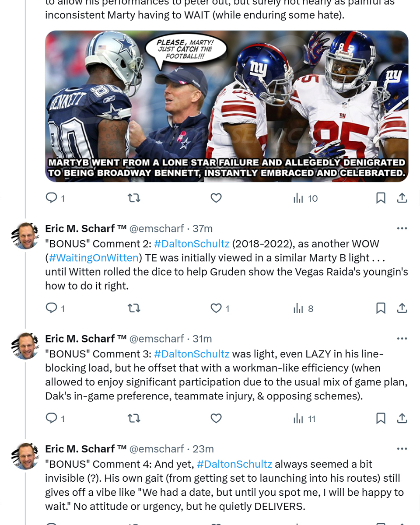Share the football meme image tweet
Image resolution: width=420 pixels, height=525 pixels.
point(402,198)
